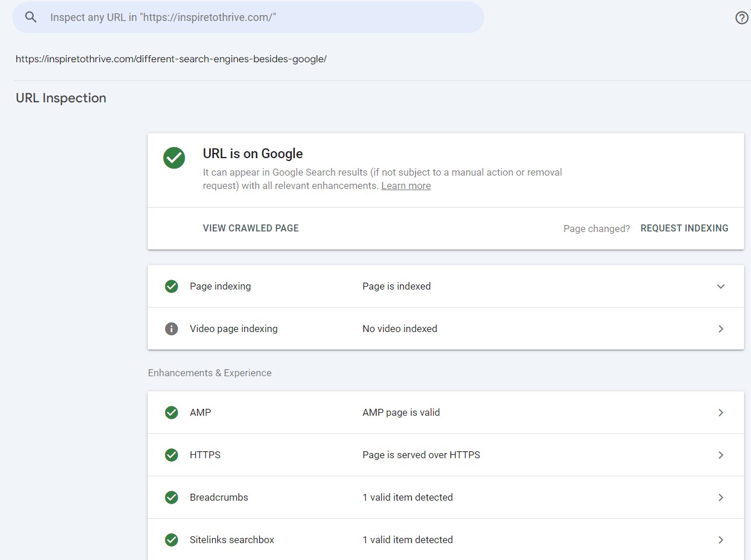Click the search magnifier icon in the inspection bar
Screen dimensions: 751x560
point(30,17)
